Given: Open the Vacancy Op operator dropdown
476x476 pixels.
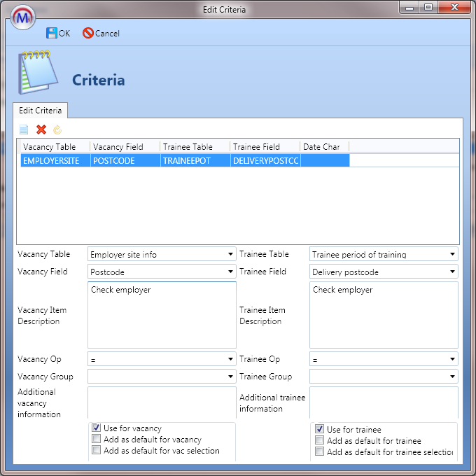Looking at the screenshot, I should [162, 359].
